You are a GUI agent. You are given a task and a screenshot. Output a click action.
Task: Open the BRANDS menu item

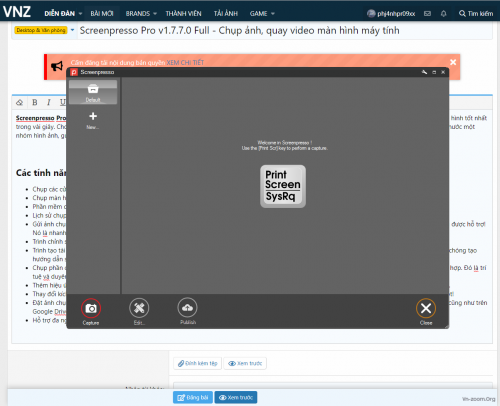[138, 14]
